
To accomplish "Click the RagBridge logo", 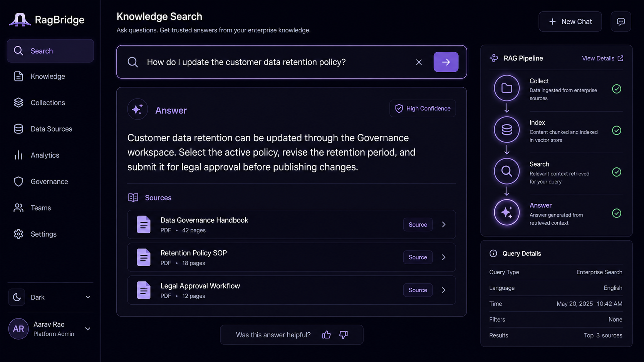I will tap(47, 20).
